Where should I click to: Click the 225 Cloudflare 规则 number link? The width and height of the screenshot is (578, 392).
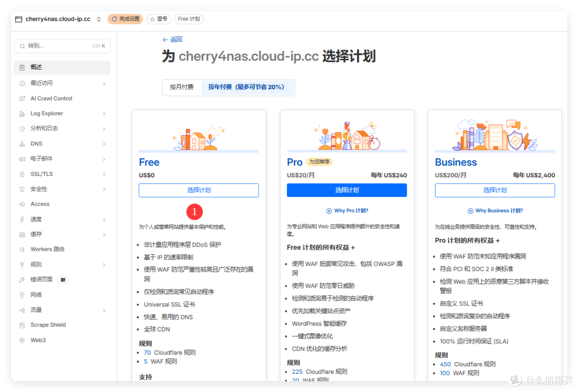tap(297, 372)
